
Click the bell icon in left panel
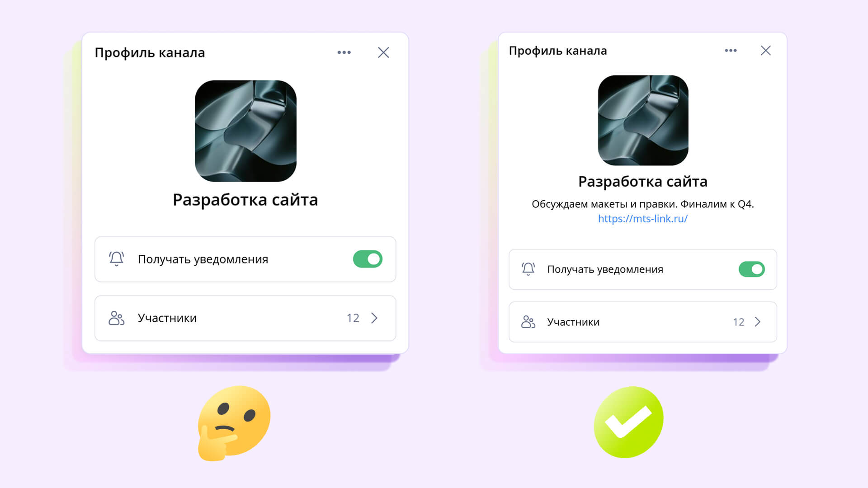[x=116, y=259]
